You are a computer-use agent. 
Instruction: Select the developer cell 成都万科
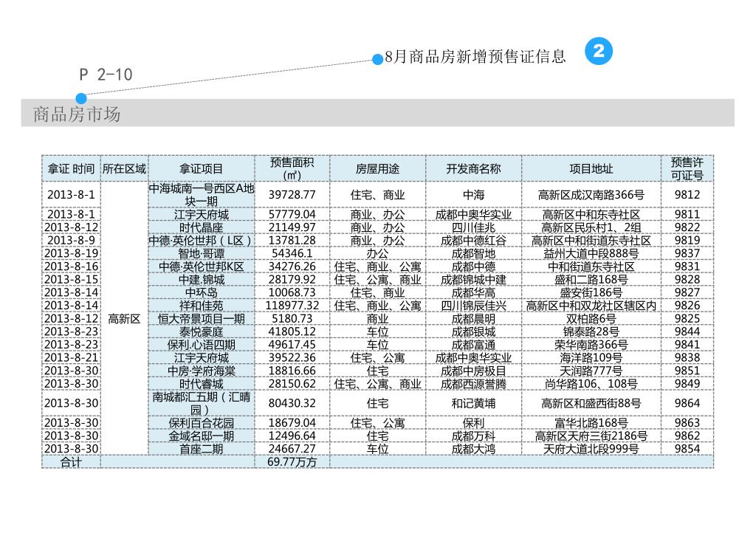point(473,436)
